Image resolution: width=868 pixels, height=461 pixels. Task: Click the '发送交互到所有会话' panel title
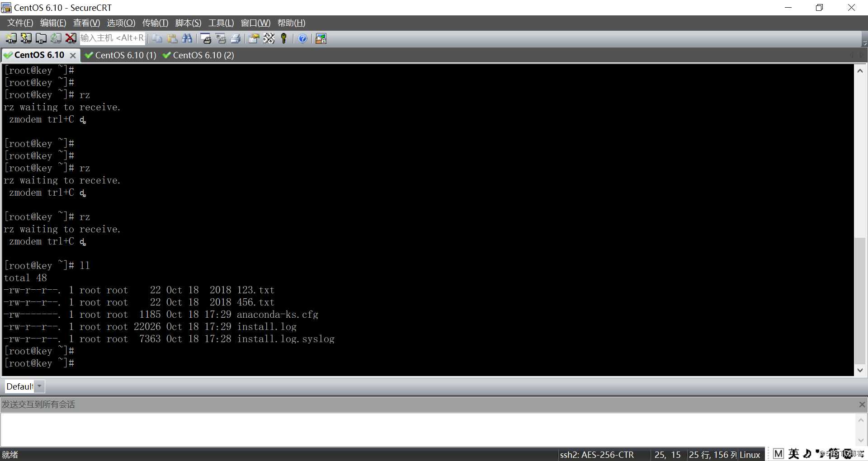point(38,405)
